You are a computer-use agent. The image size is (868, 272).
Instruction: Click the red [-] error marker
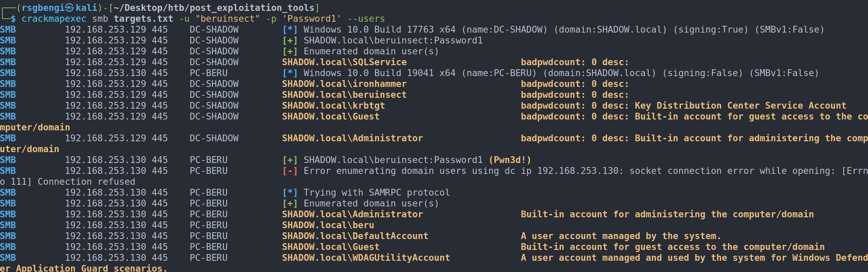pos(290,171)
